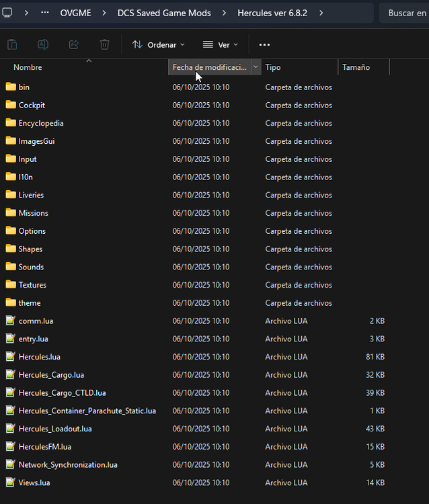The height and width of the screenshot is (504, 429).
Task: Click the Buscar search field
Action: click(404, 13)
